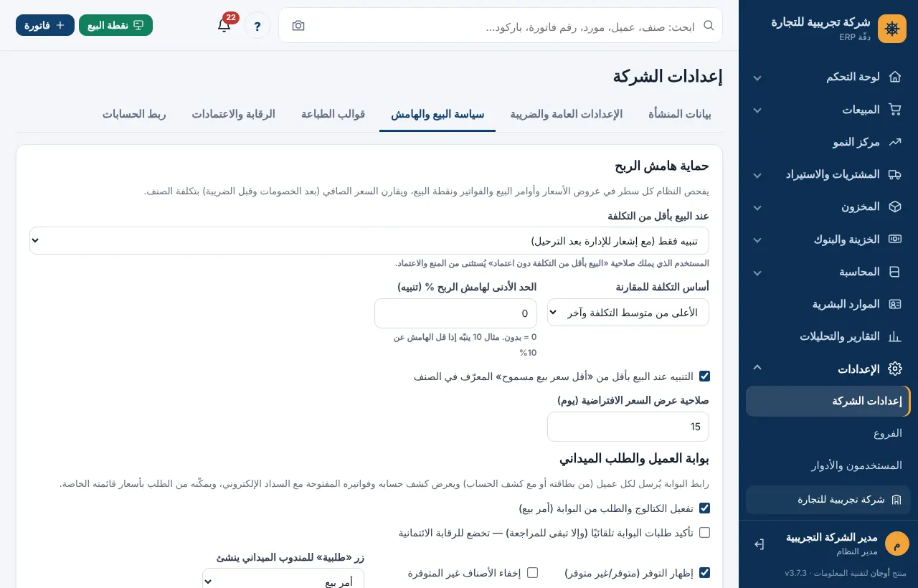Viewport: 918px width, 588px height.
Task: Check إخفاء الأصناف غير المتوفرة
Action: click(532, 573)
